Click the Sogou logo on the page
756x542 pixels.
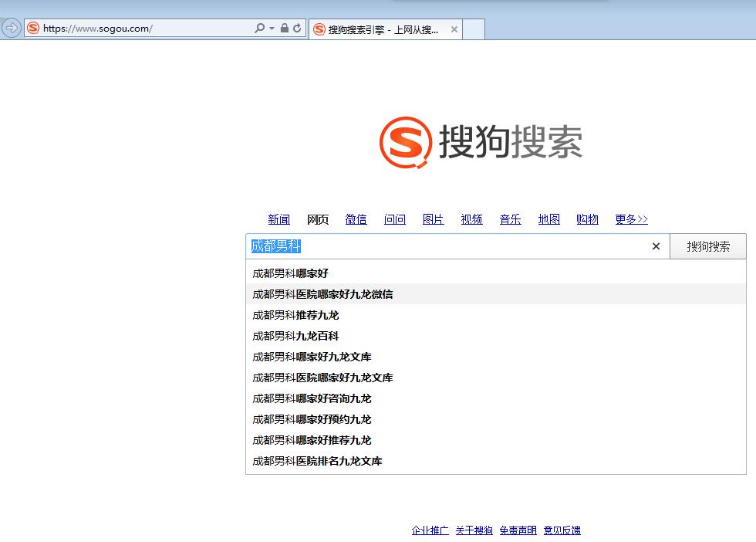[x=481, y=142]
